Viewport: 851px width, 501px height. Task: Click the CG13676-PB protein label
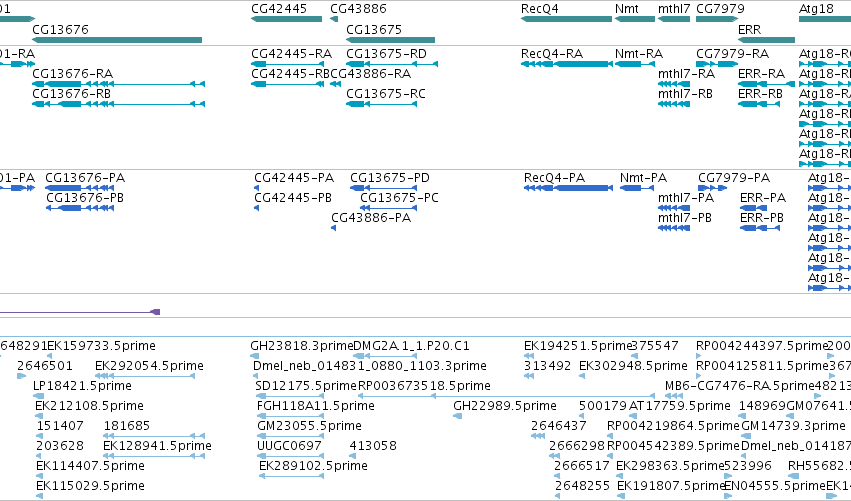(x=85, y=198)
